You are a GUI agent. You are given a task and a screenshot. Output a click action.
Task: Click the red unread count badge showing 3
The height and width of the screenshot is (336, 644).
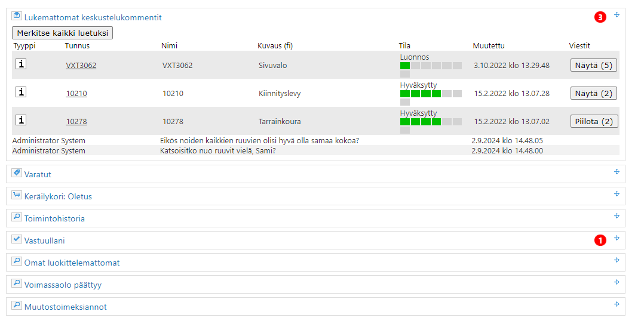pyautogui.click(x=600, y=17)
